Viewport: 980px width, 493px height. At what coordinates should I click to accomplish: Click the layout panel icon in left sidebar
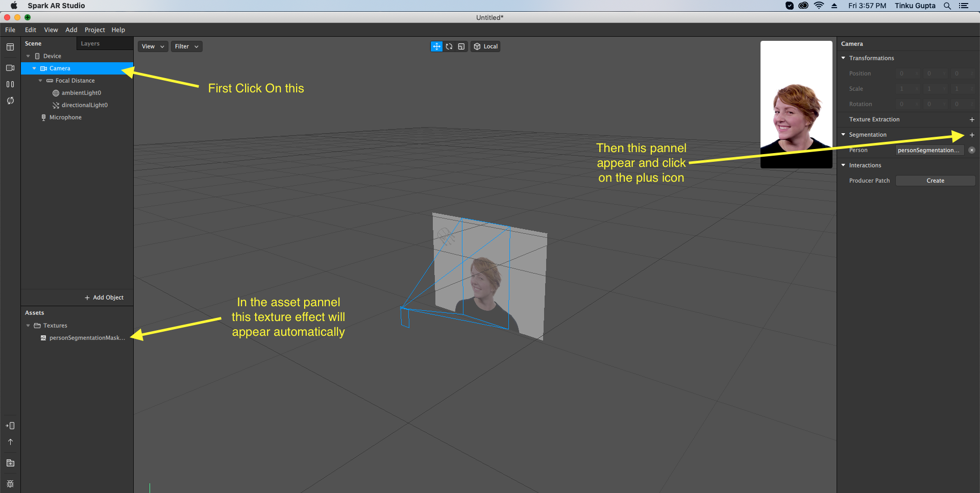(x=10, y=47)
